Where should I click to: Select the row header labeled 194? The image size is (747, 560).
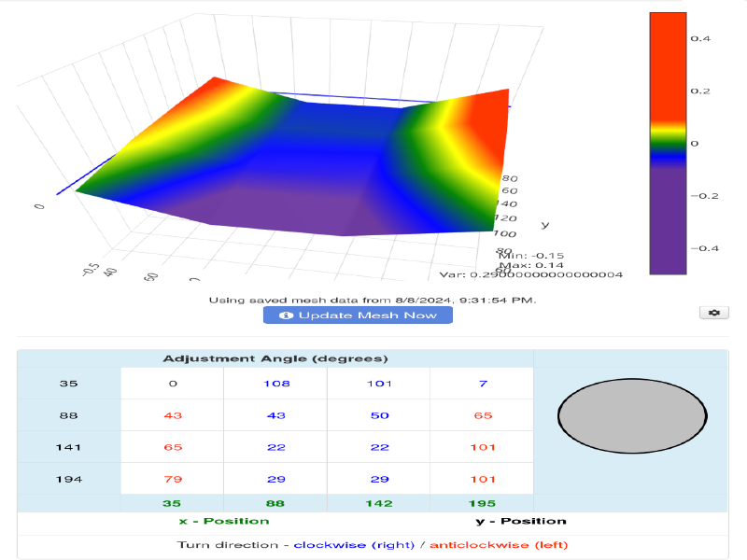click(69, 479)
